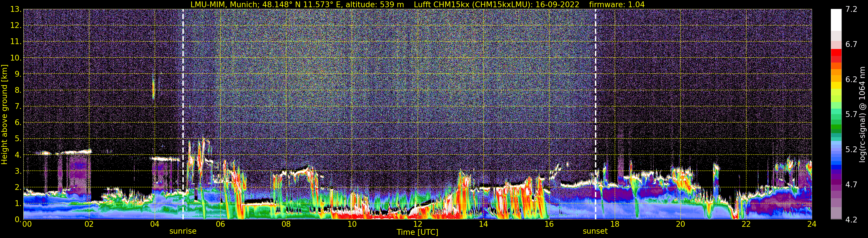The width and height of the screenshot is (868, 238).
Task: Select the white dashed sunrise marker line
Action: [183, 114]
